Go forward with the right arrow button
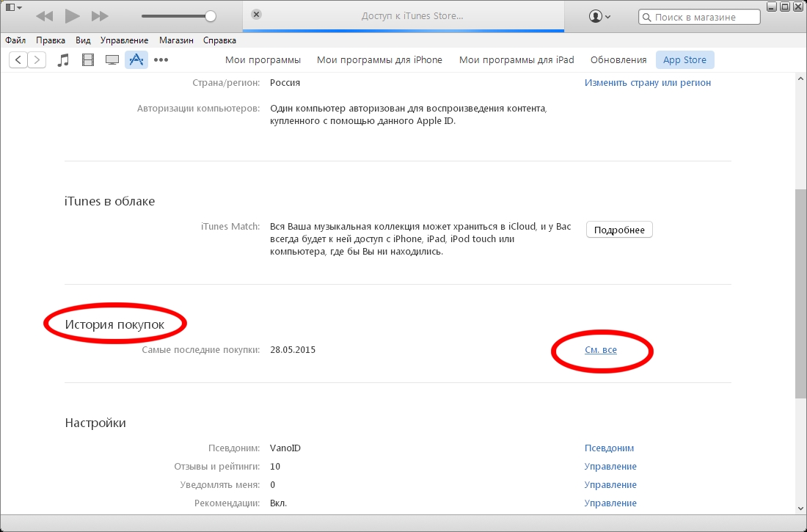Viewport: 807px width, 532px height. coord(37,59)
